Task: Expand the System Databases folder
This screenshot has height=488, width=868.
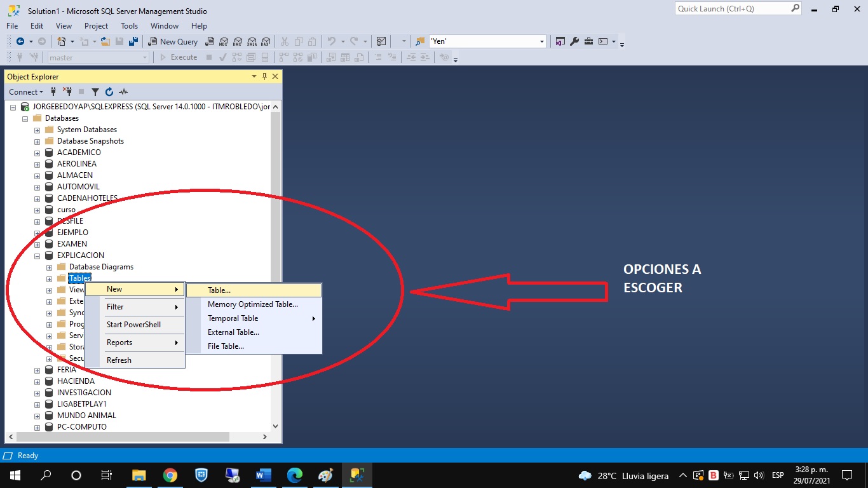Action: tap(37, 130)
